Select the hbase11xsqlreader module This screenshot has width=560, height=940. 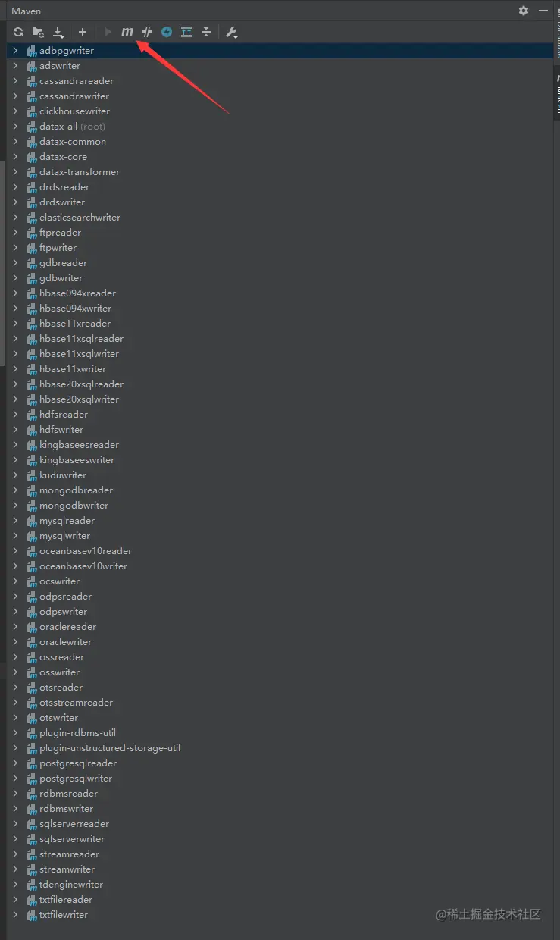coord(82,339)
